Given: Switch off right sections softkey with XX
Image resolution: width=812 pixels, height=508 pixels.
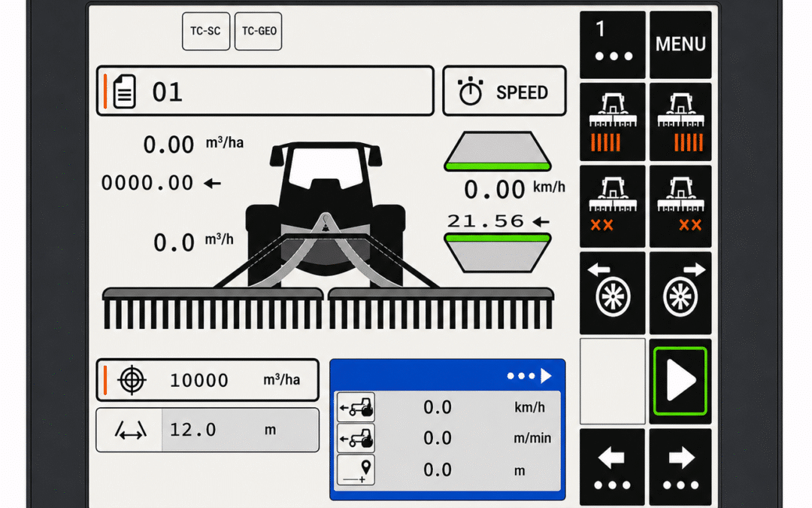Looking at the screenshot, I should pyautogui.click(x=680, y=206).
